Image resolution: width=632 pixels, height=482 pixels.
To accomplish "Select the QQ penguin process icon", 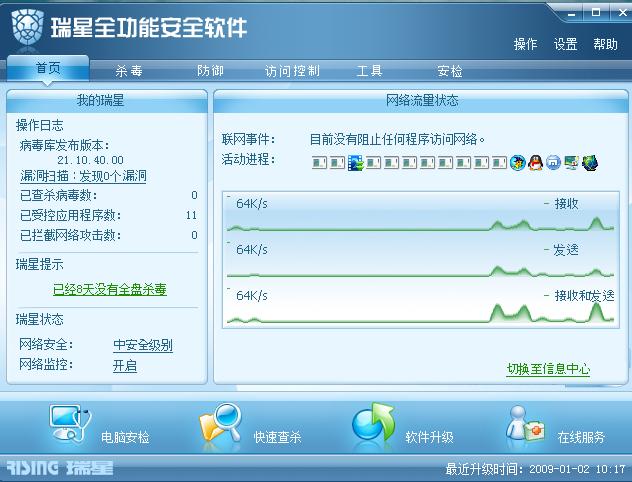I will pos(535,163).
